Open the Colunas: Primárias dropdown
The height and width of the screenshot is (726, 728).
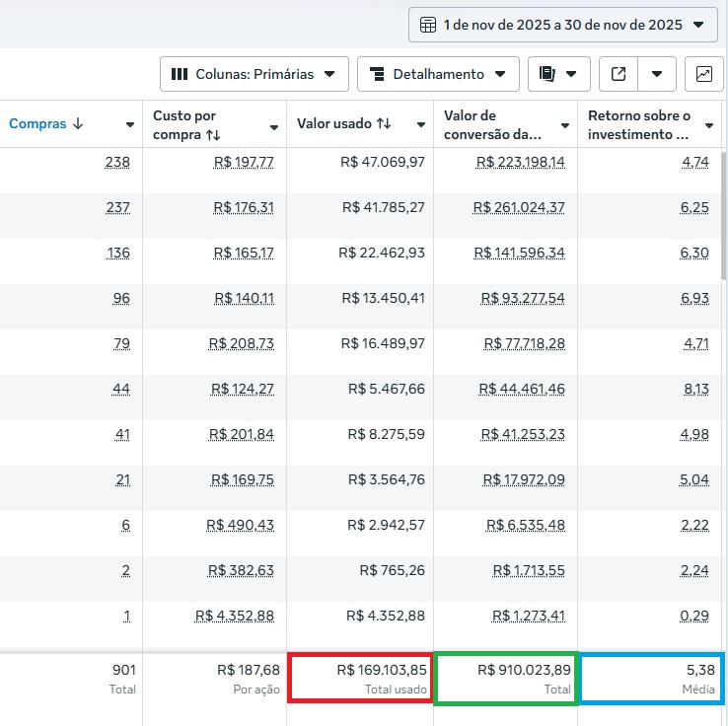tap(255, 74)
